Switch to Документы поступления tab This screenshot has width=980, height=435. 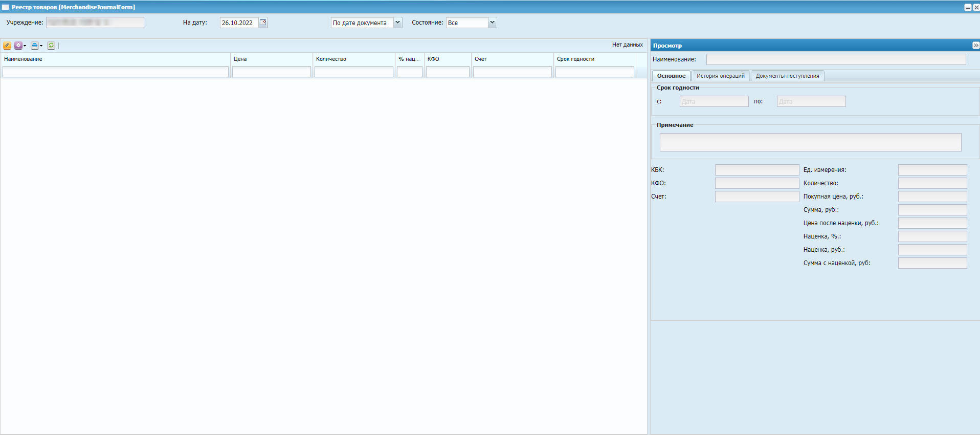tap(787, 76)
